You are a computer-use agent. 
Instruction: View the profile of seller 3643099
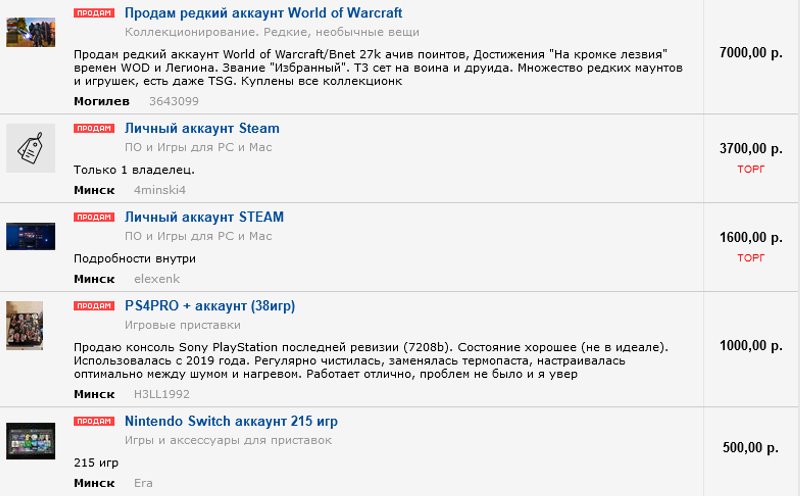pyautogui.click(x=173, y=101)
